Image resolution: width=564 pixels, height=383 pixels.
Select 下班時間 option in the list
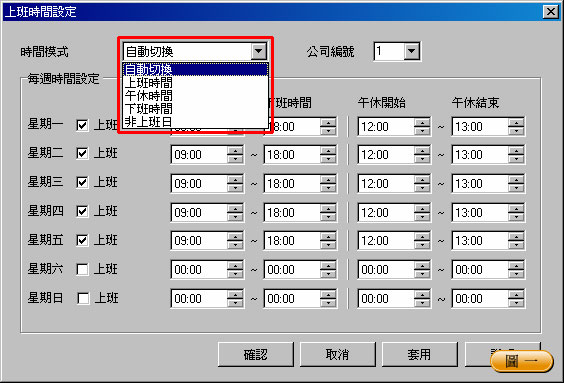(x=195, y=109)
